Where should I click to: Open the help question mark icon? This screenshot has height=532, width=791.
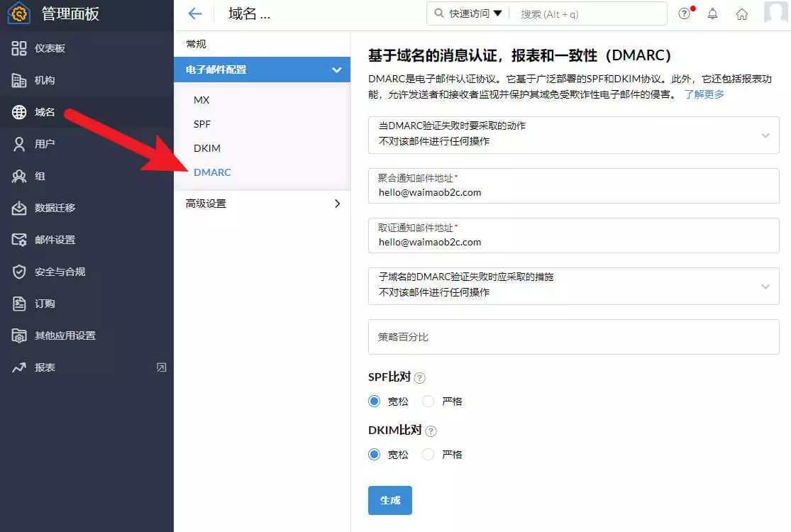click(x=684, y=13)
